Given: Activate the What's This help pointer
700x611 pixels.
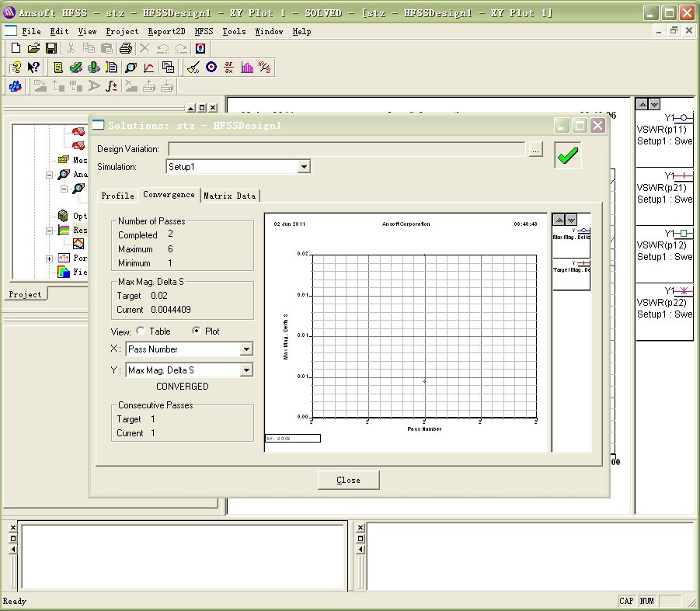Looking at the screenshot, I should click(x=33, y=68).
